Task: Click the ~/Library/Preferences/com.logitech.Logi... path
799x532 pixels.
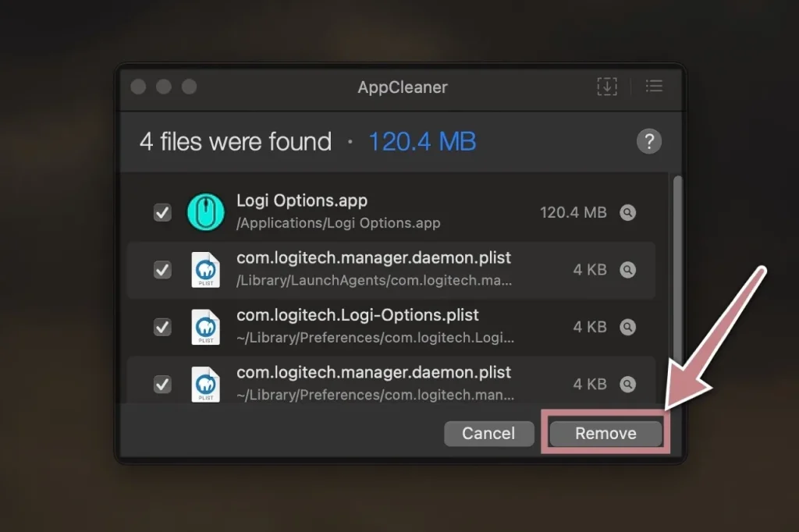Action: tap(375, 337)
